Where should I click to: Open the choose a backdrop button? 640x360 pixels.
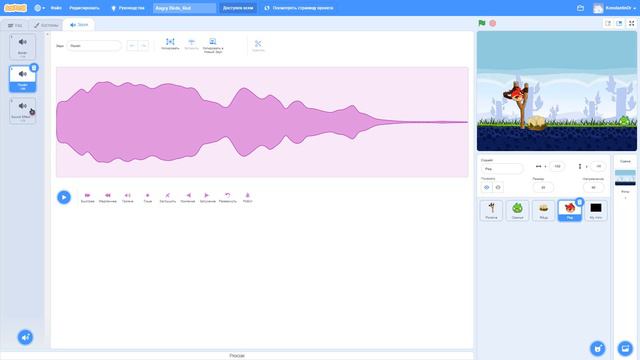(x=625, y=349)
